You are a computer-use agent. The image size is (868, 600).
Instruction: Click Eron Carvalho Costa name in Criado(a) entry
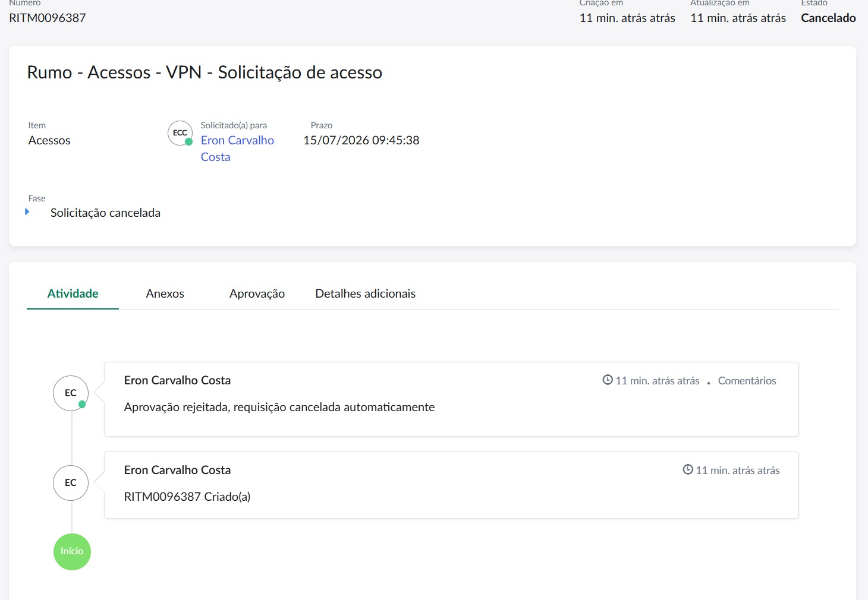[x=177, y=470]
